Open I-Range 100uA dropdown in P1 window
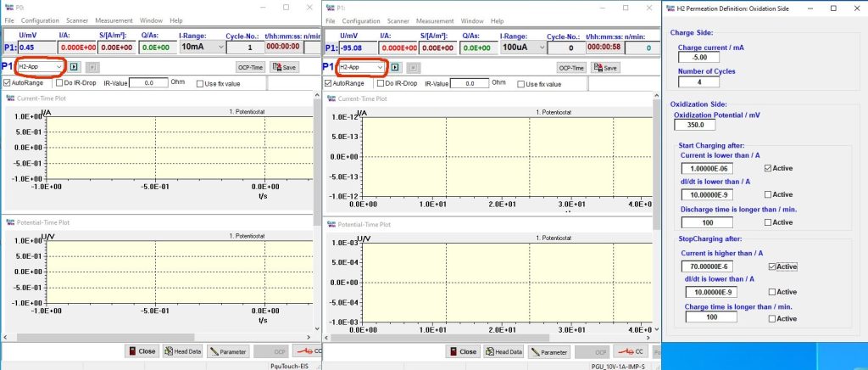The image size is (868, 370). click(x=523, y=48)
